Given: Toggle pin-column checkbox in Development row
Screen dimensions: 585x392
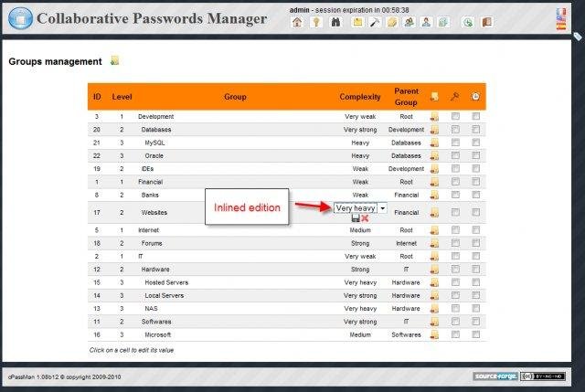Looking at the screenshot, I should (x=455, y=116).
